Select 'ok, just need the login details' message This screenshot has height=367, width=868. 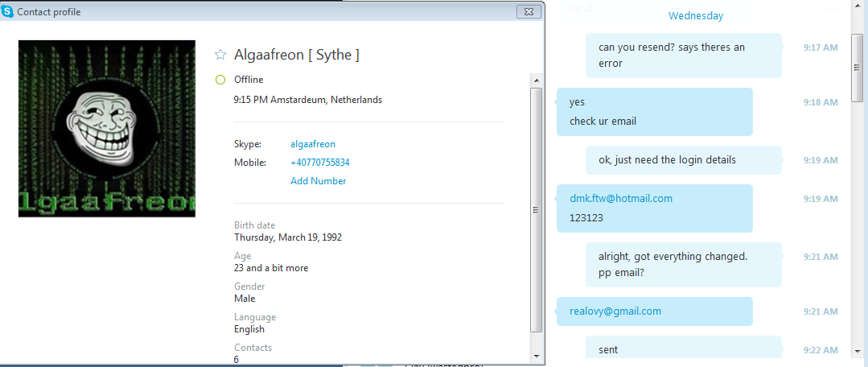(x=684, y=160)
